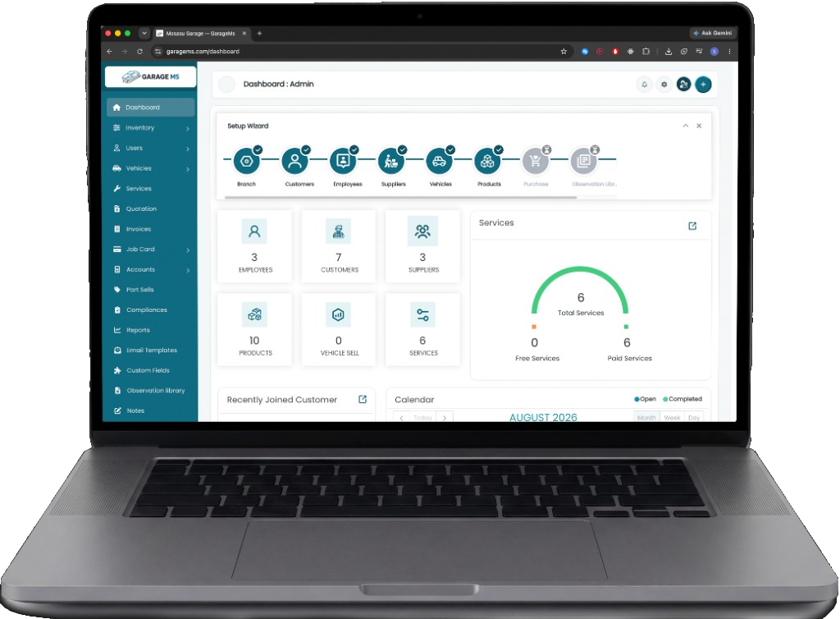Screen dimensions: 840x619
Task: Open the Dashboard sidebar item
Action: (151, 108)
